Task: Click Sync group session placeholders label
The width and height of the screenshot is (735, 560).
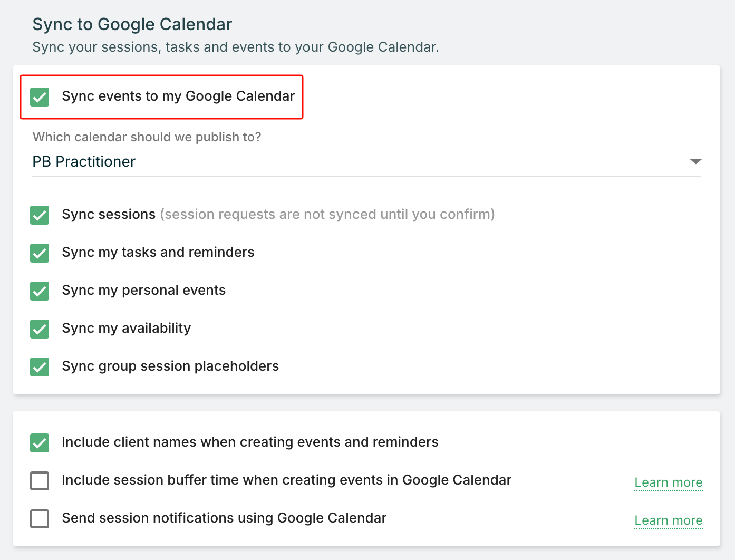Action: pyautogui.click(x=170, y=366)
